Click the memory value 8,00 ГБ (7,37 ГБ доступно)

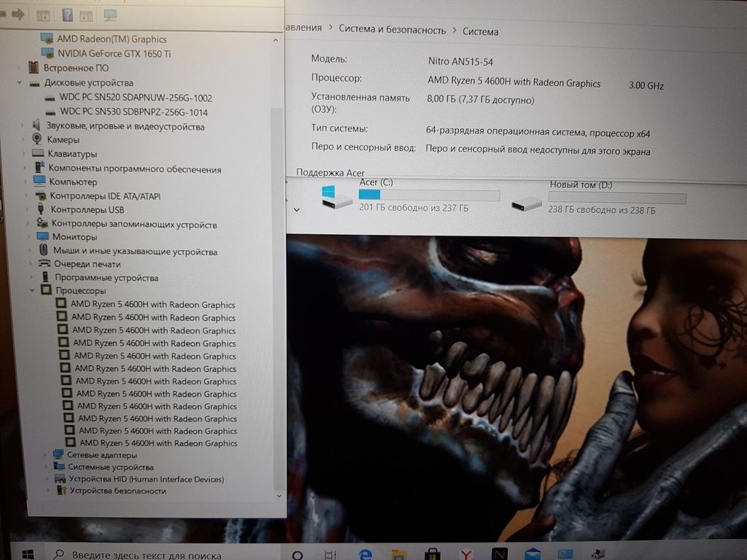coord(480,99)
